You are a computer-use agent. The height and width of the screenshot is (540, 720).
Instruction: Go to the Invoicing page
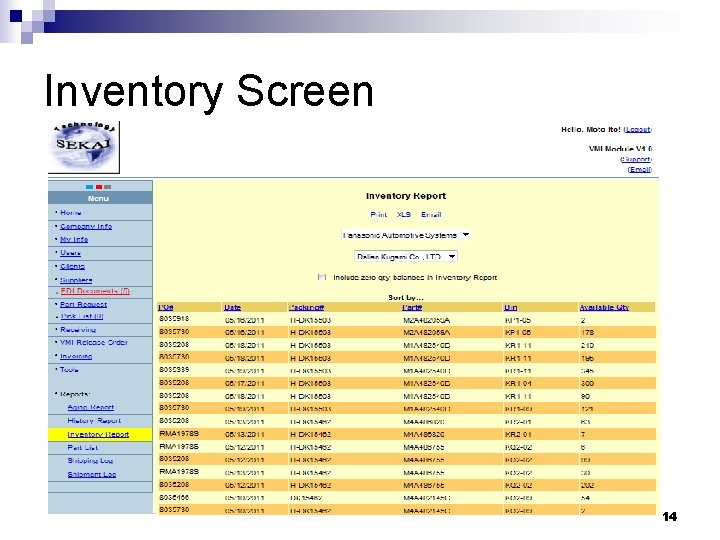[76, 356]
